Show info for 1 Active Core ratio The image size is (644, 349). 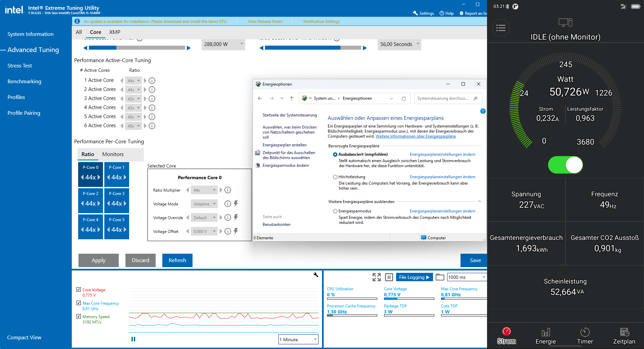click(152, 81)
